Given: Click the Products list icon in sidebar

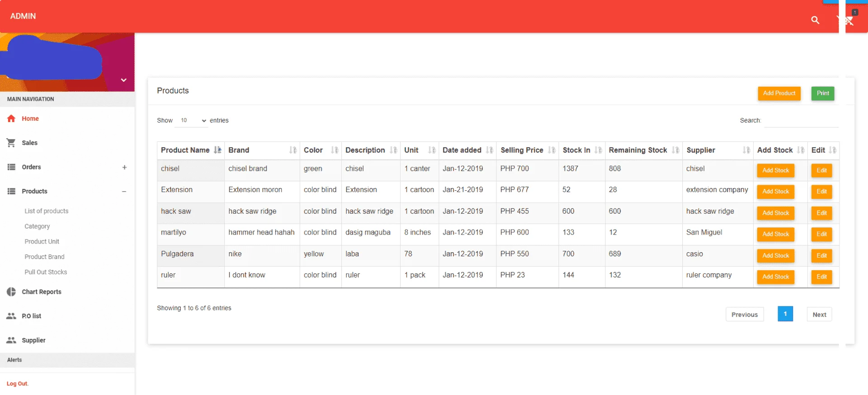Looking at the screenshot, I should [11, 191].
